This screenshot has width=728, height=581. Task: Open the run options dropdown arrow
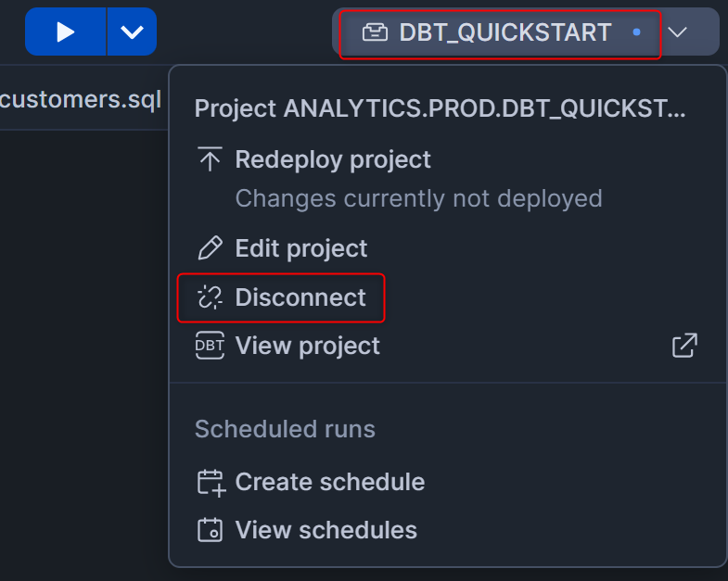click(132, 32)
